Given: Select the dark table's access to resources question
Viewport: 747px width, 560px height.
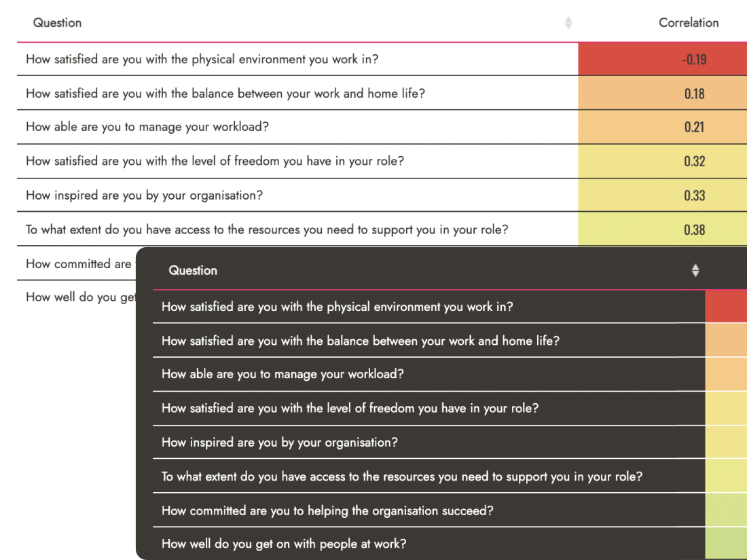Looking at the screenshot, I should (401, 477).
